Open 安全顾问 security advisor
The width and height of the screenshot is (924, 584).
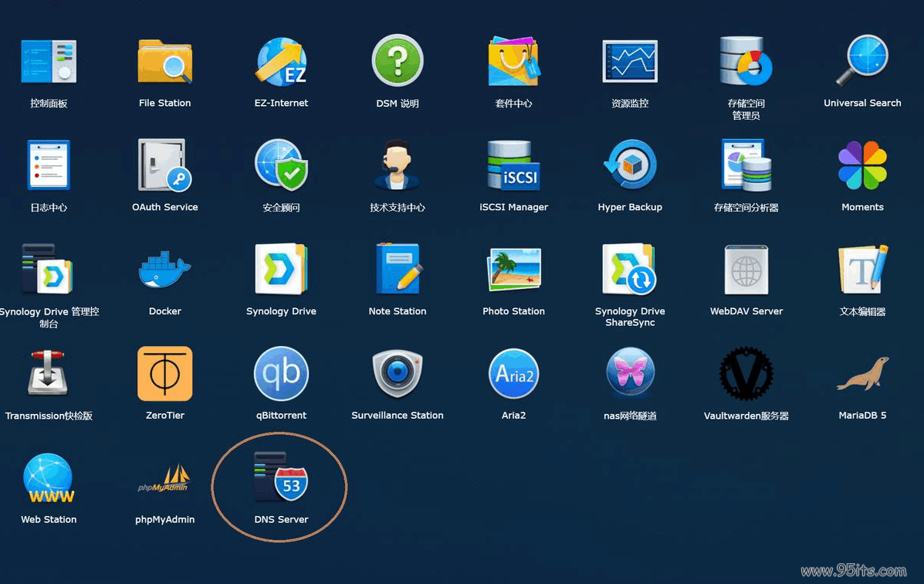(x=281, y=165)
